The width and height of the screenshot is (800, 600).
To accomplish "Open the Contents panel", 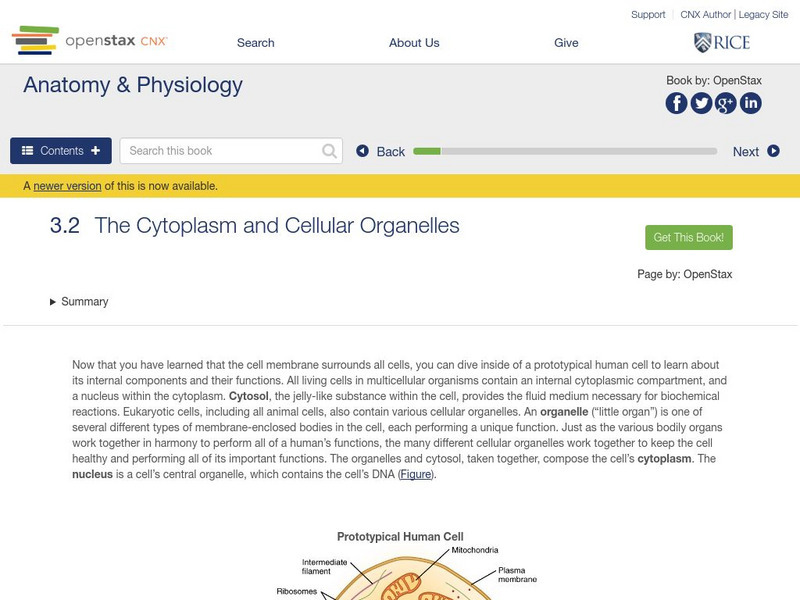I will point(61,151).
